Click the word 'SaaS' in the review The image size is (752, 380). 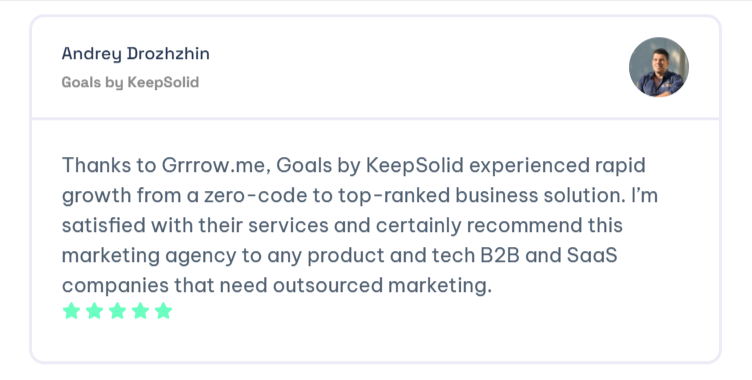pyautogui.click(x=592, y=255)
